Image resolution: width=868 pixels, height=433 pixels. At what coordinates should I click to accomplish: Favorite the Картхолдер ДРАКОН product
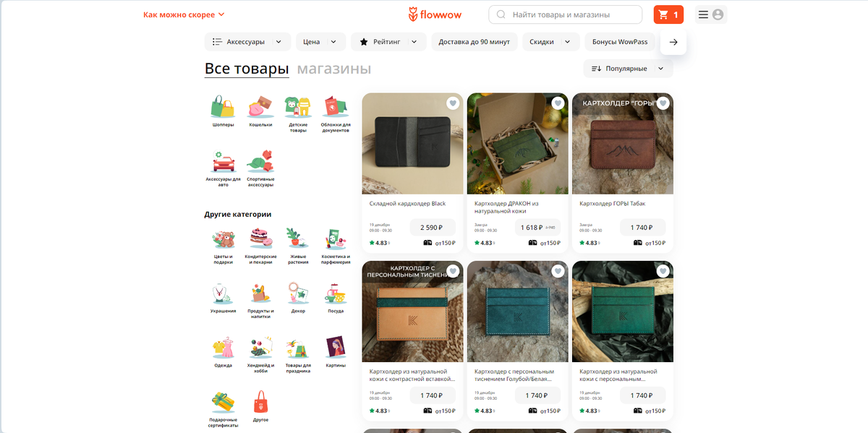point(558,103)
